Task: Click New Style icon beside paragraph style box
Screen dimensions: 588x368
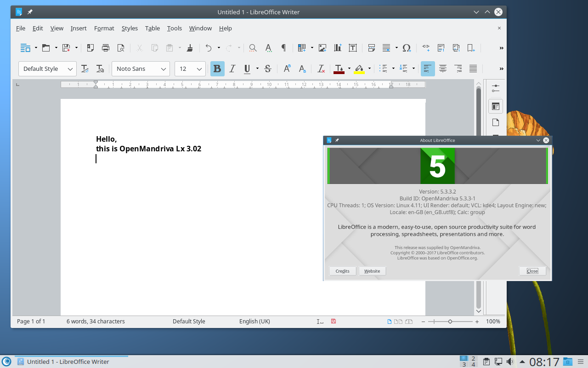Action: click(100, 69)
